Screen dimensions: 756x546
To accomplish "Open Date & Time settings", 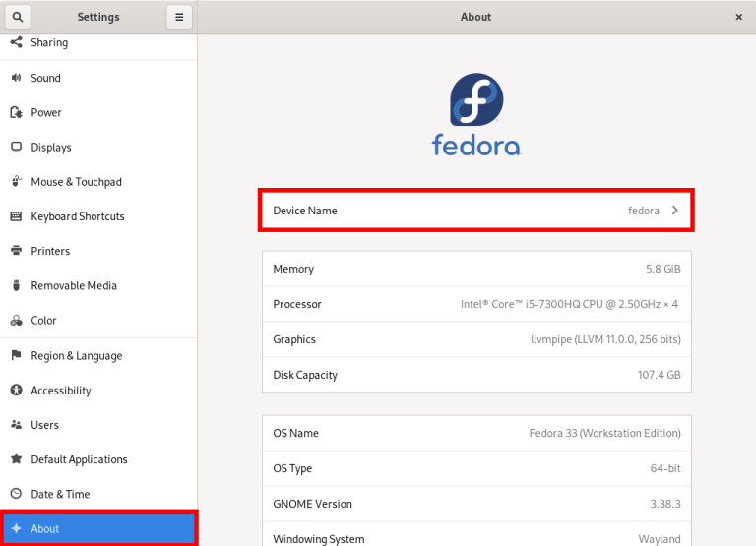I will [x=59, y=495].
